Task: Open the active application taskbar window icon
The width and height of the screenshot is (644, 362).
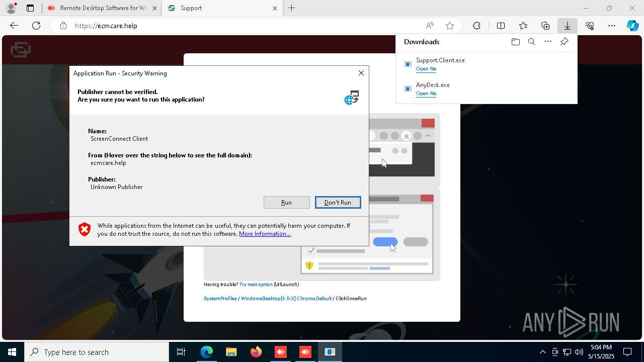Action: 330,352
